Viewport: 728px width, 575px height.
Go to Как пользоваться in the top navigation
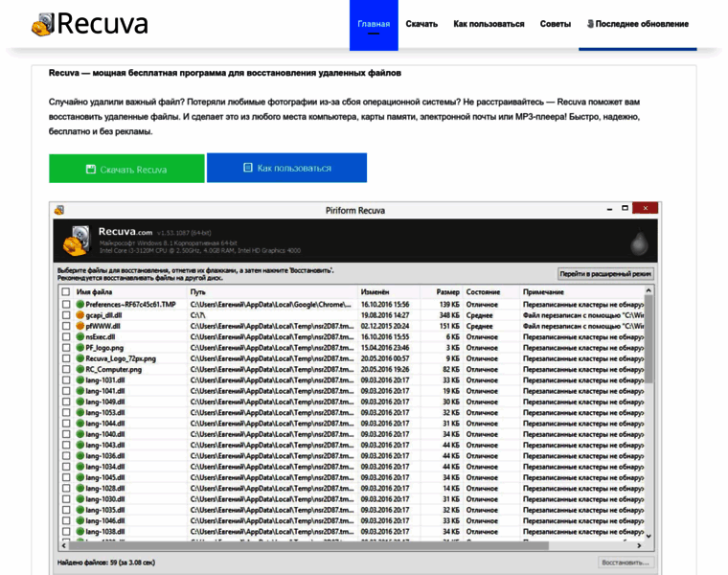point(489,24)
